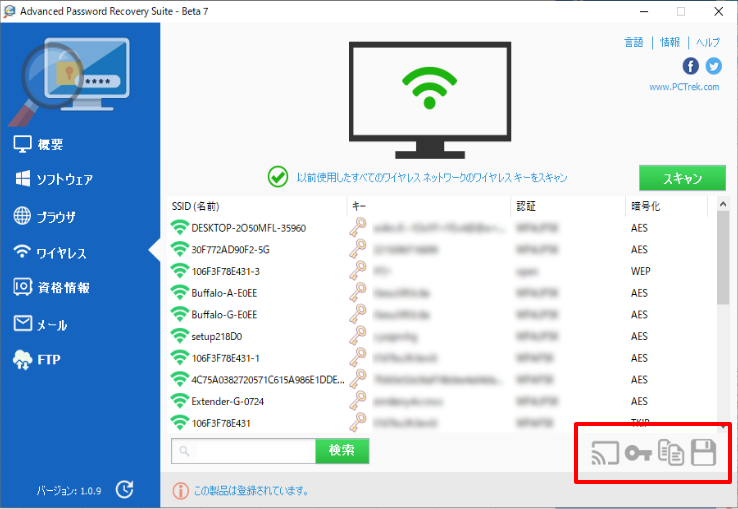Click the vertical scrollbar thumb of network list

(723, 258)
